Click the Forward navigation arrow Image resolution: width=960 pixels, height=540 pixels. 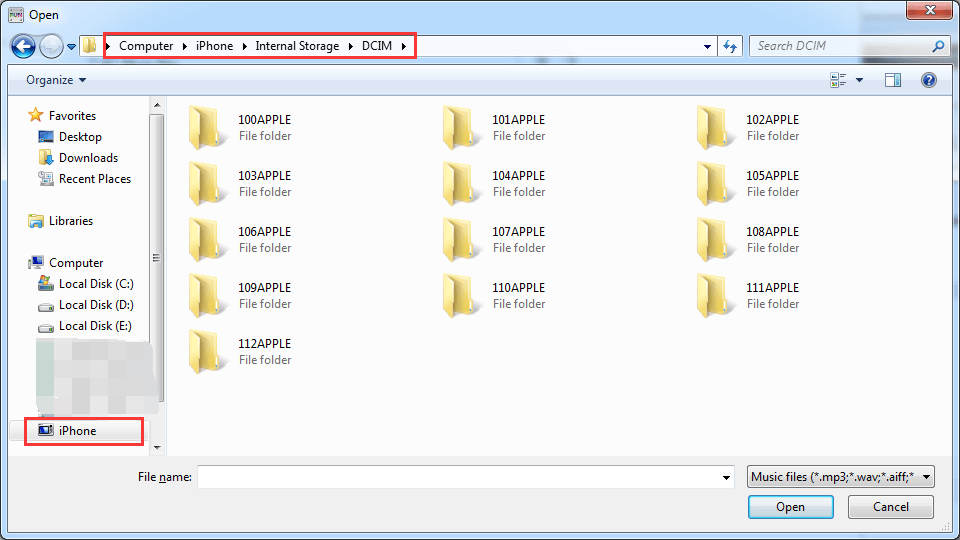(x=51, y=46)
